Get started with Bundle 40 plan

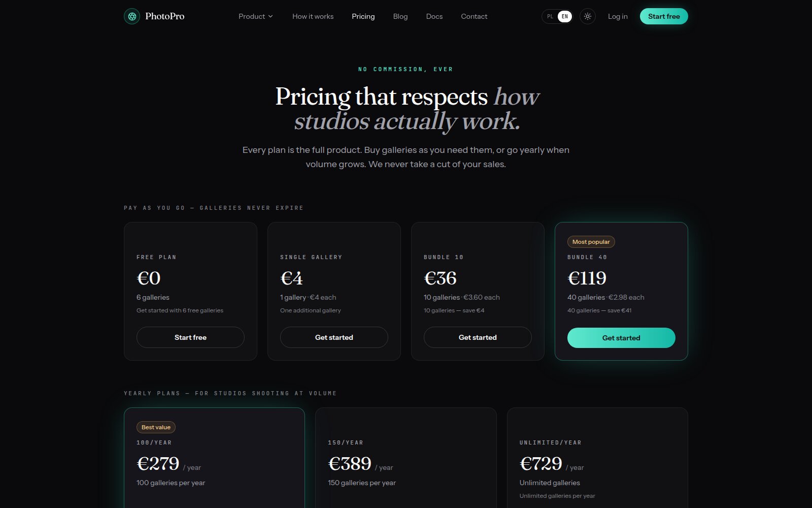621,338
